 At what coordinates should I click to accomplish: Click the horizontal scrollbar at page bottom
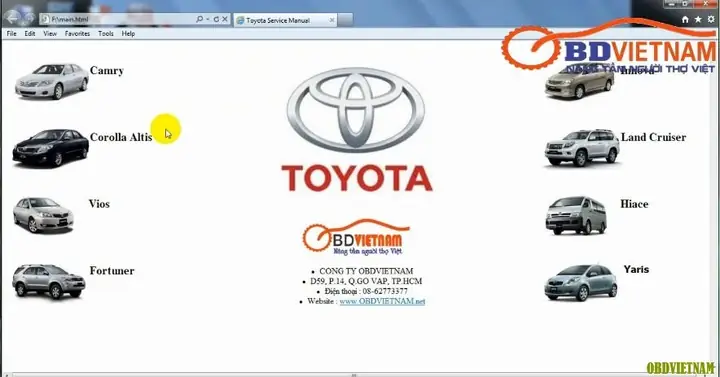click(354, 375)
